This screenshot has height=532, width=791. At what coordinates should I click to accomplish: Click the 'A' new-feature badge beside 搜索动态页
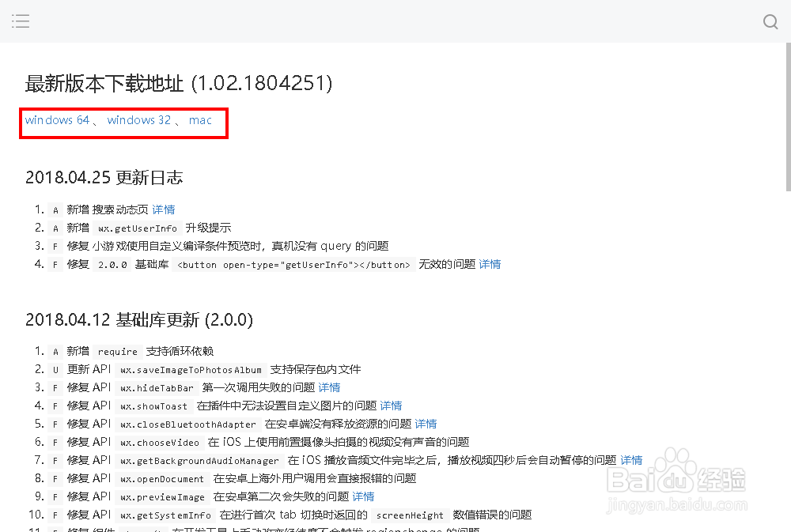55,209
